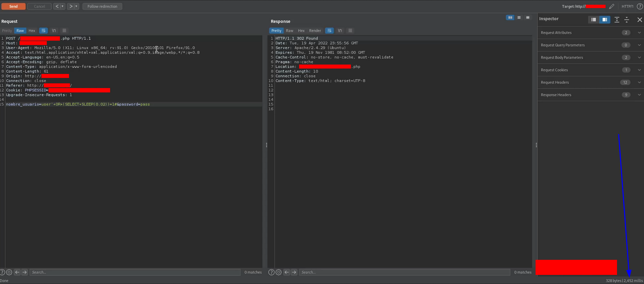
Task: Go to previous match in Request search
Action: [x=17, y=272]
